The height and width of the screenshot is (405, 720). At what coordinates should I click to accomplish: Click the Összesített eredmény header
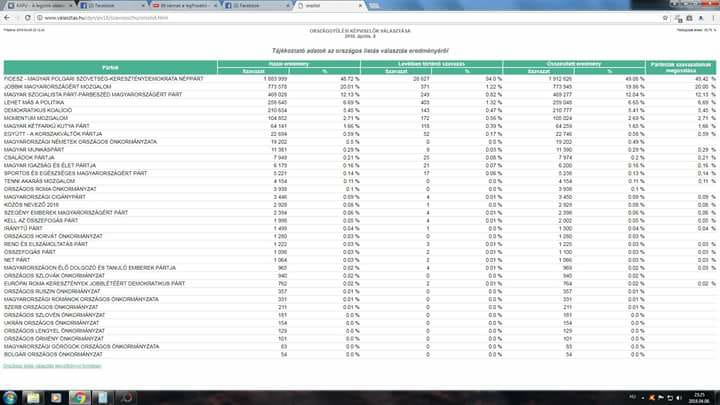pos(574,64)
